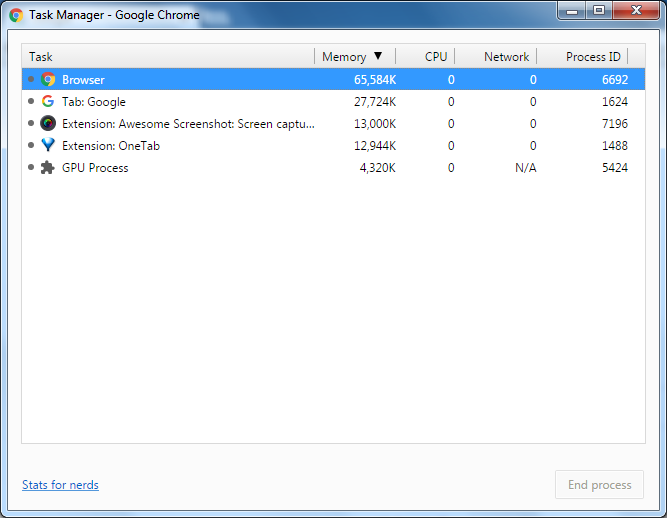Click the OneTab funnel icon
The height and width of the screenshot is (518, 667).
(x=48, y=145)
